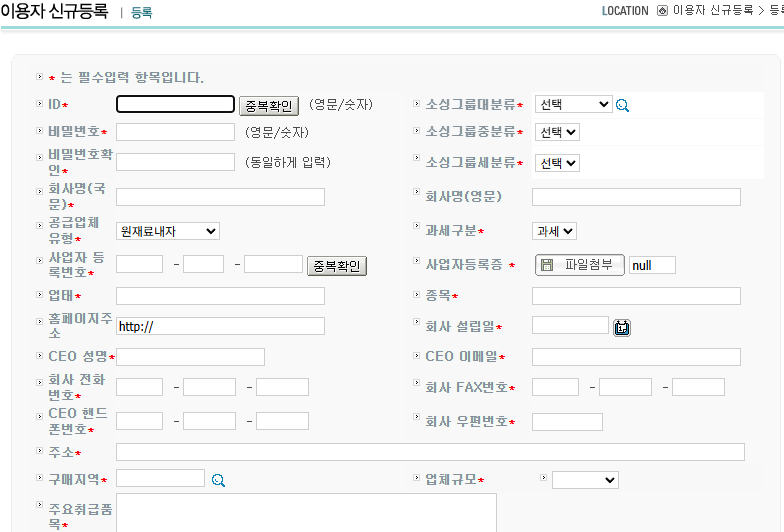Click the 파일첨부 button for 사업자등록증
The image size is (784, 532).
click(580, 265)
